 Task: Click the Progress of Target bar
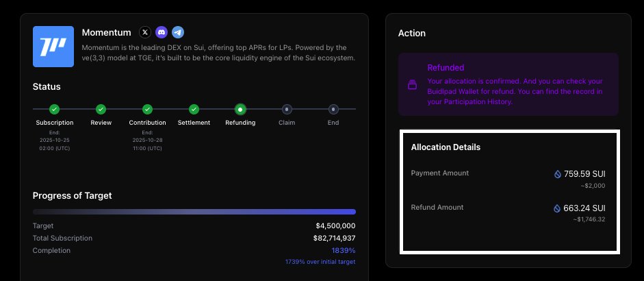pos(194,212)
